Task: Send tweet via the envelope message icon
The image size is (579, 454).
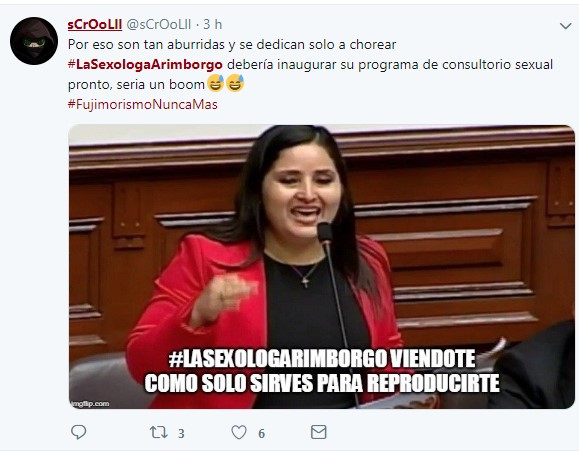Action: point(318,432)
